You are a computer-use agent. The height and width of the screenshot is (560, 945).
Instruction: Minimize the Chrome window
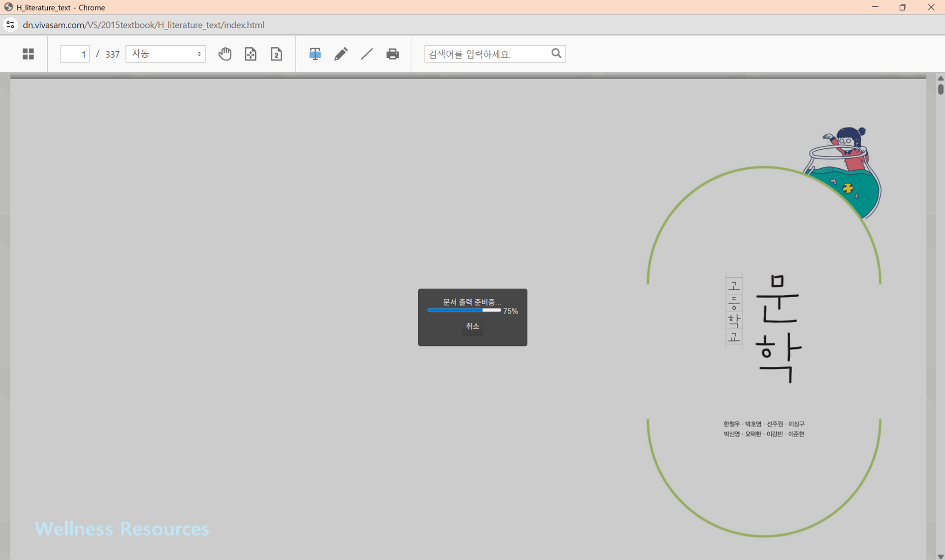[x=875, y=7]
